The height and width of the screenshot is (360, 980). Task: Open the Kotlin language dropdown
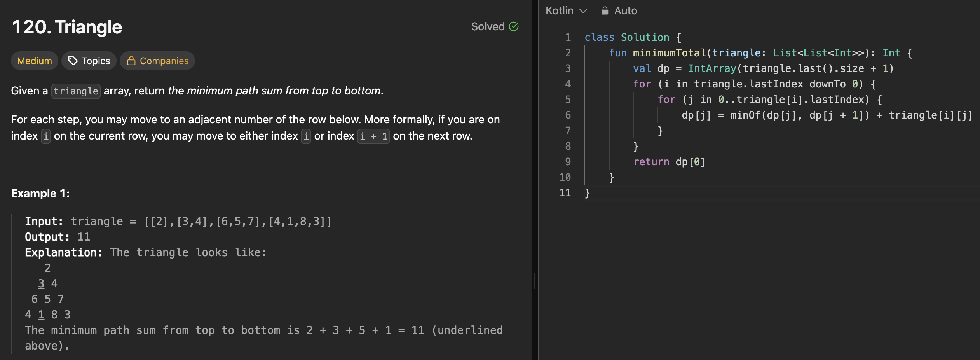point(566,10)
